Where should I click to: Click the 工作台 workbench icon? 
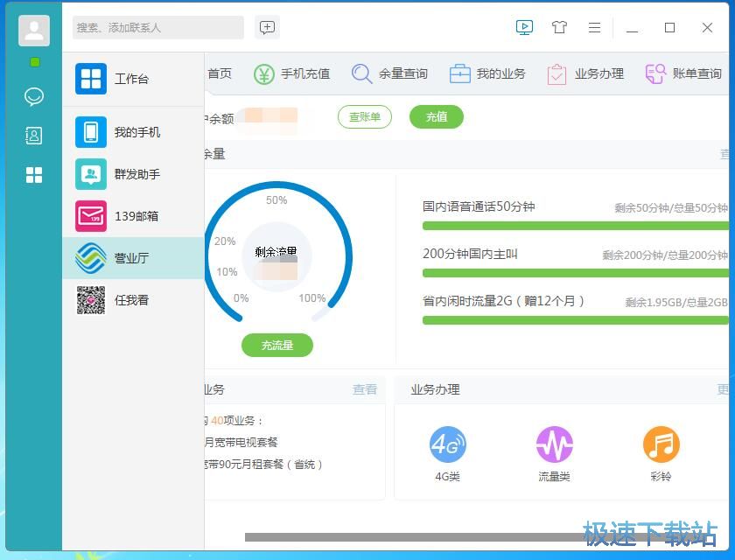91,79
